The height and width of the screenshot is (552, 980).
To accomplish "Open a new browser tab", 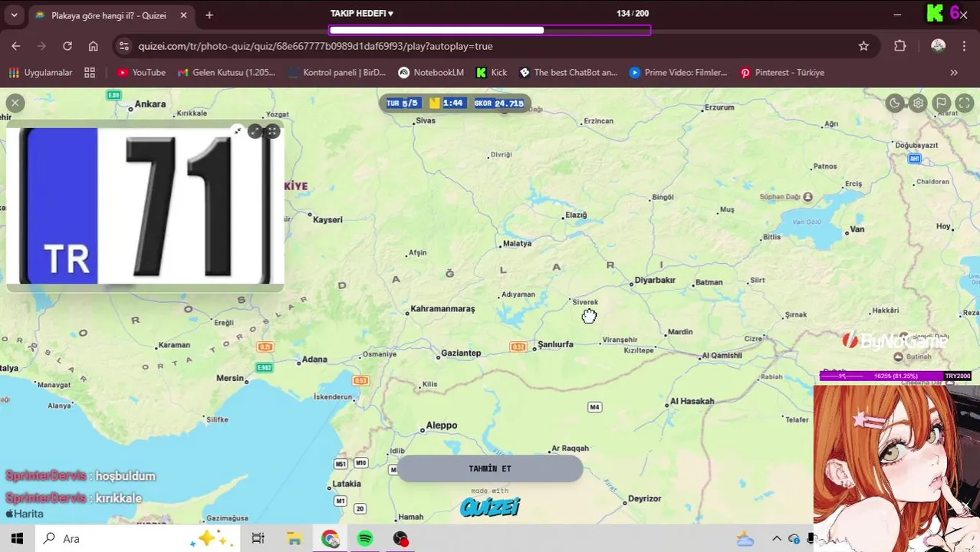I will (209, 15).
